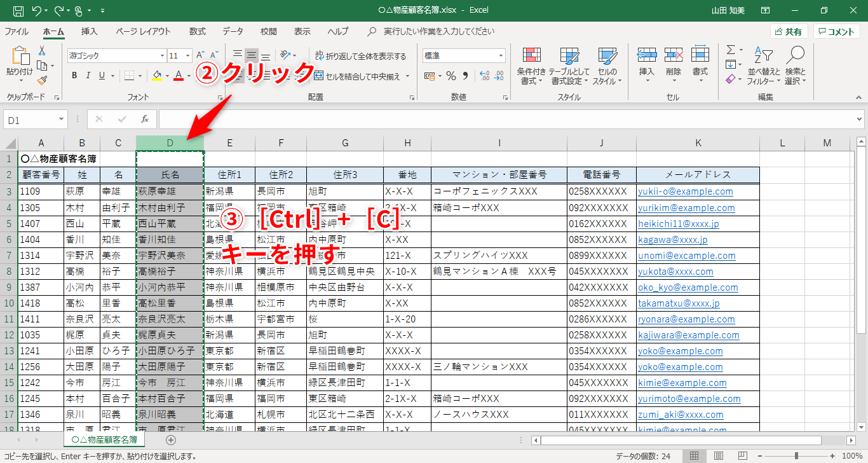The image size is (868, 463).
Task: Open Find & Select (検索と選択)
Action: pos(795,66)
